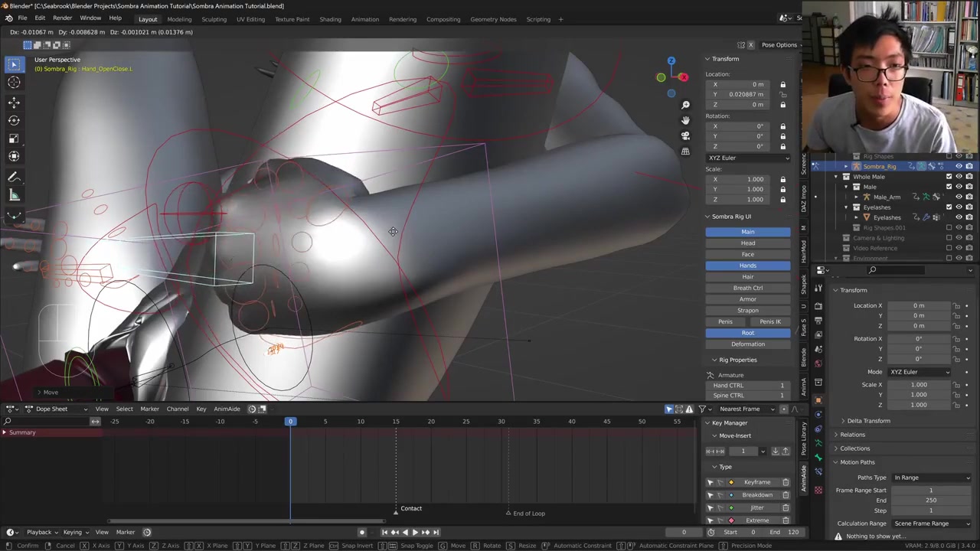
Task: Hide Sombra_Rig using its eye icon
Action: click(x=959, y=166)
